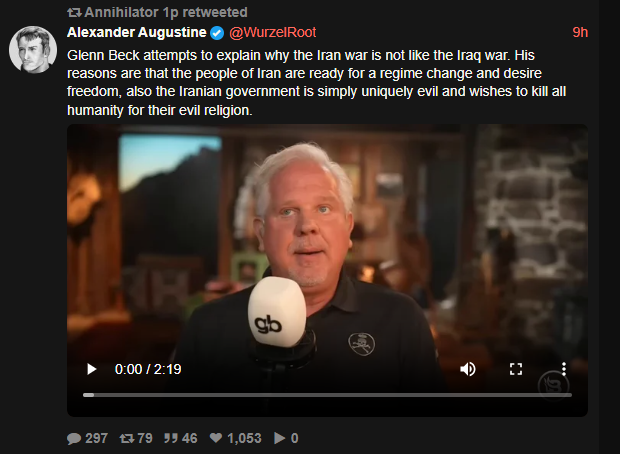Image resolution: width=620 pixels, height=454 pixels.
Task: Play the Glenn Beck video
Action: (x=91, y=369)
